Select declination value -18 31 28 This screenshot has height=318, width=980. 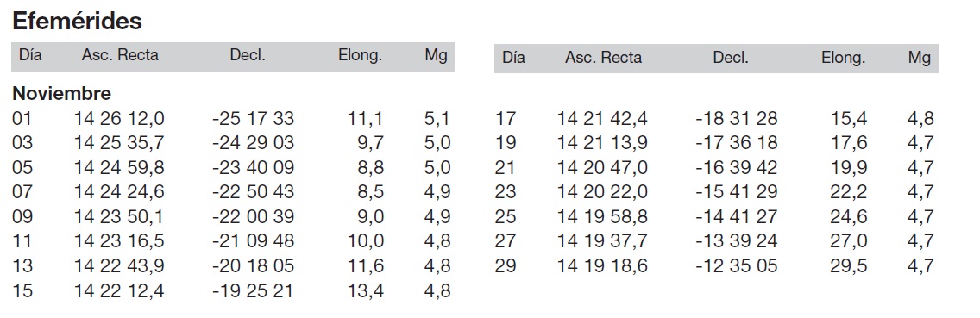(x=737, y=119)
